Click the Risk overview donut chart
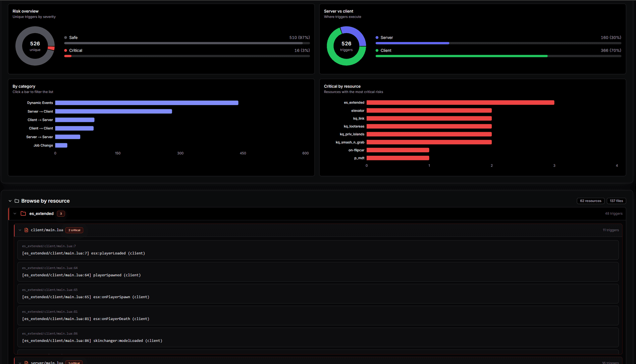Viewport: 636px width, 364px height. (35, 46)
